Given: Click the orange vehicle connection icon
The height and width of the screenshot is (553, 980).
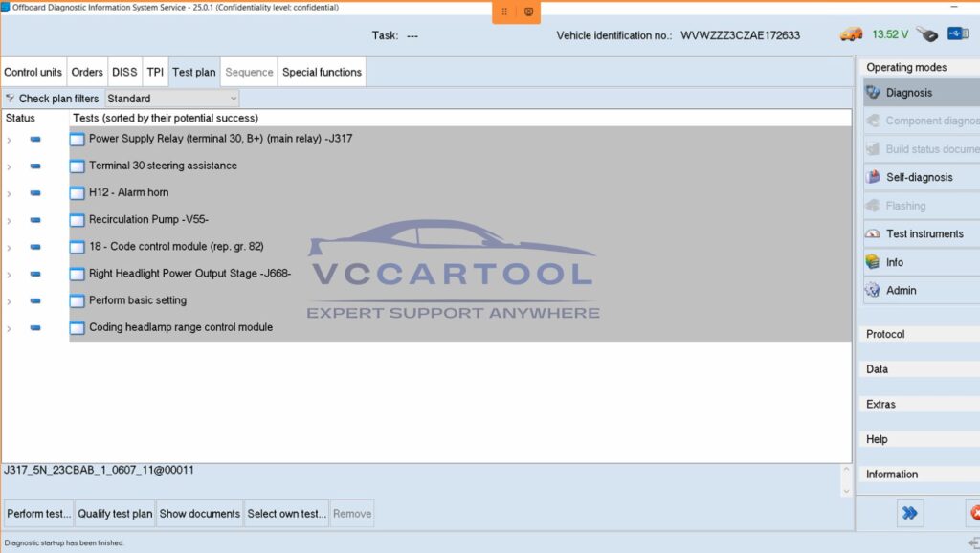Looking at the screenshot, I should [x=851, y=32].
